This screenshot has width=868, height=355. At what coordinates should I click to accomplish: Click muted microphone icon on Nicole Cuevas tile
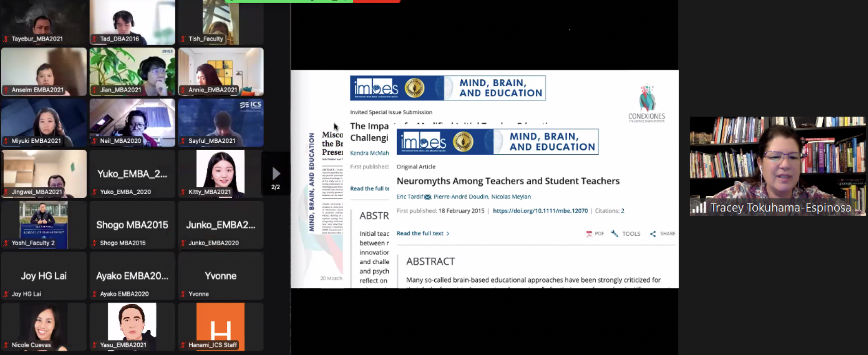click(x=6, y=345)
